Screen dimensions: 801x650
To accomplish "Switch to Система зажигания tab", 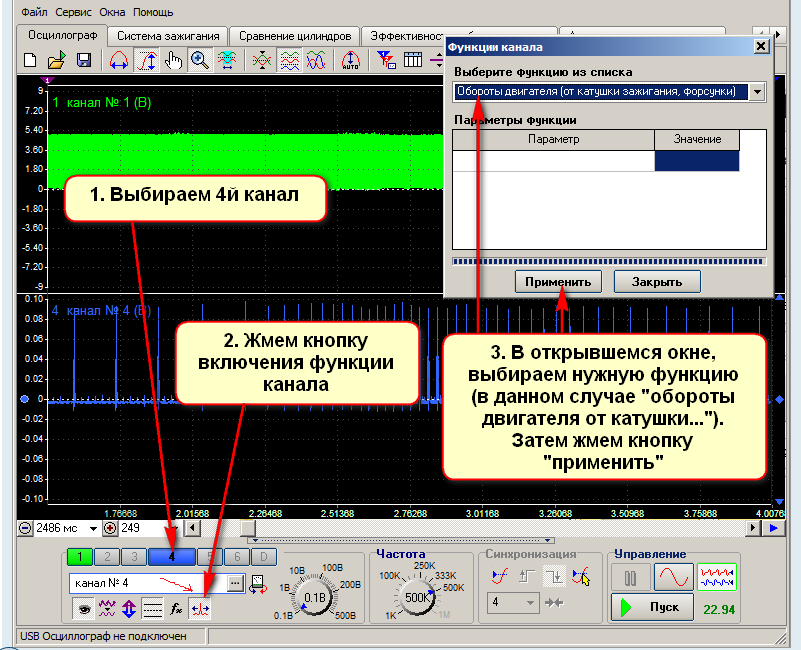I will pyautogui.click(x=168, y=36).
